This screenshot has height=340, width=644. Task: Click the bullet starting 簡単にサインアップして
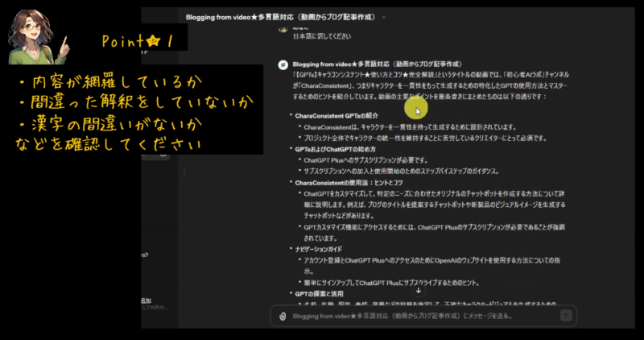[x=391, y=283]
